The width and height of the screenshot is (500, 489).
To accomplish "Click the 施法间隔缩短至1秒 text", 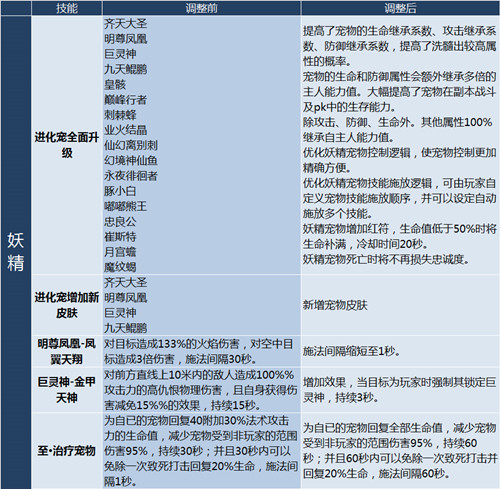I will tap(351, 351).
